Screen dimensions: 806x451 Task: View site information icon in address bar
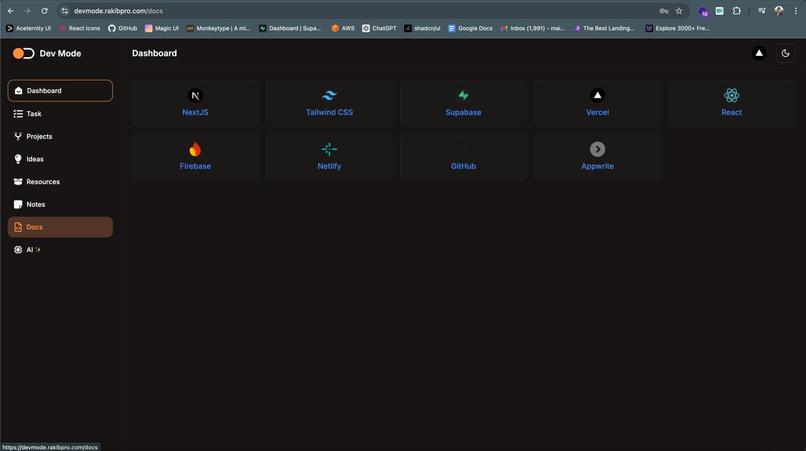[64, 11]
